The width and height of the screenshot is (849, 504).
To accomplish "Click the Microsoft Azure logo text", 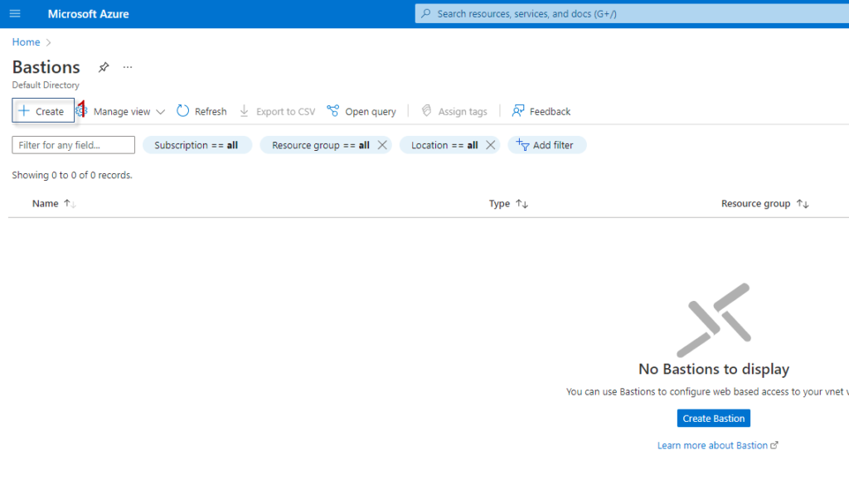I will (x=88, y=14).
